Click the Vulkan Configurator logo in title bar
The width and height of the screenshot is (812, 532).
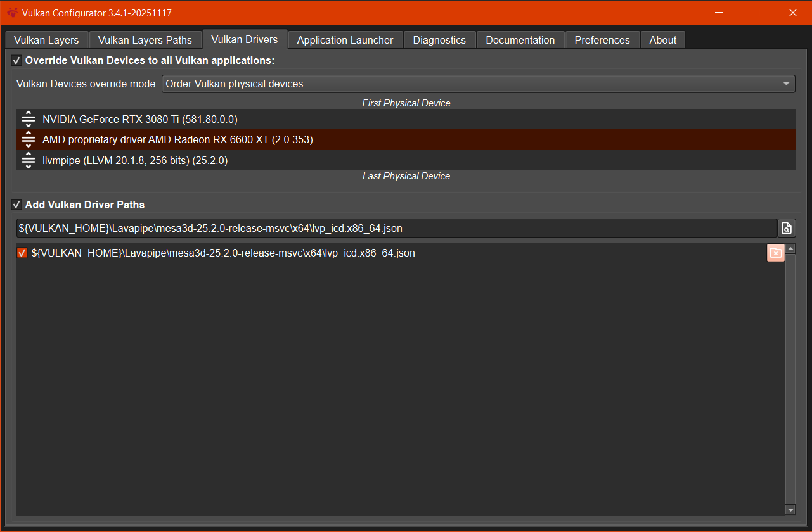[x=12, y=13]
